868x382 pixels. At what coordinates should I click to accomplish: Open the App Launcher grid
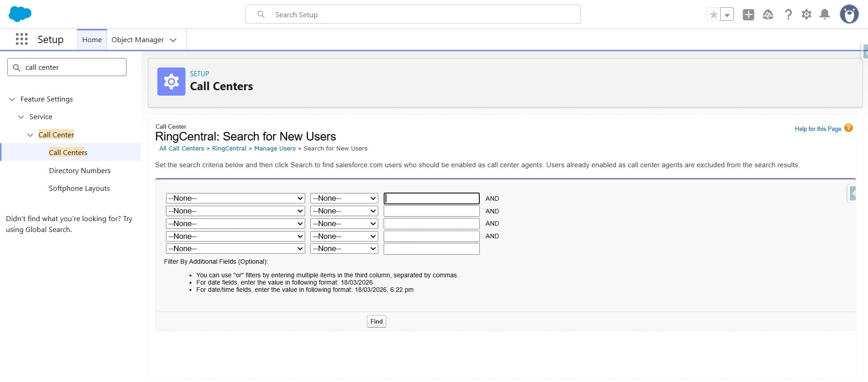pyautogui.click(x=22, y=39)
